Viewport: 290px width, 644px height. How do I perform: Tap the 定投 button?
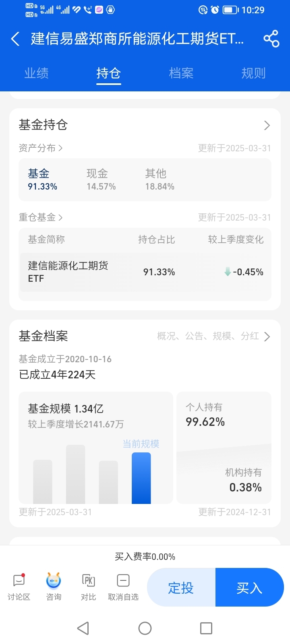181,587
